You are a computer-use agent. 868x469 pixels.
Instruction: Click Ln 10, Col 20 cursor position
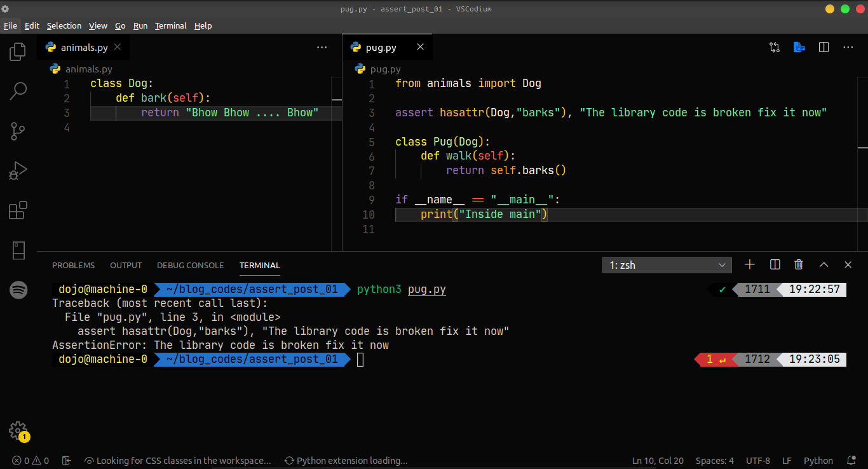tap(658, 461)
